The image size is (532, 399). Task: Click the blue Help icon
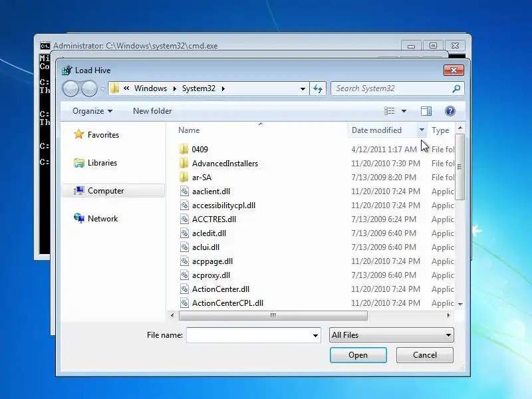tap(450, 111)
